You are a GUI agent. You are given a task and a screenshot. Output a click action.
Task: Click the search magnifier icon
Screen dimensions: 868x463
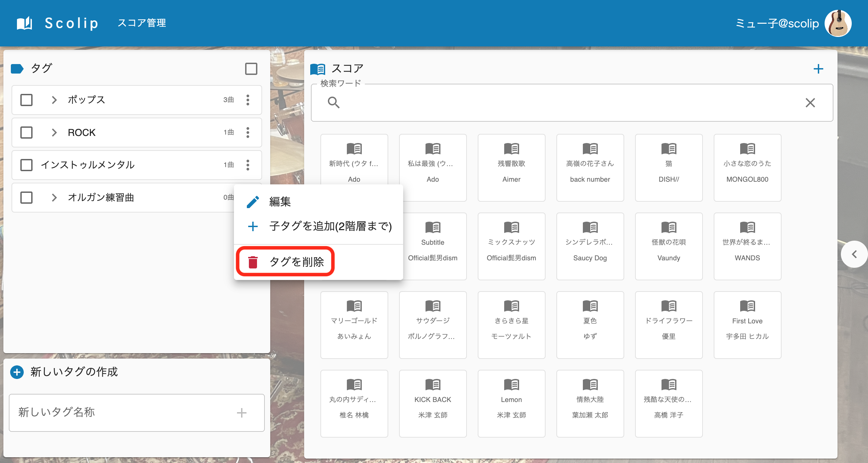334,102
